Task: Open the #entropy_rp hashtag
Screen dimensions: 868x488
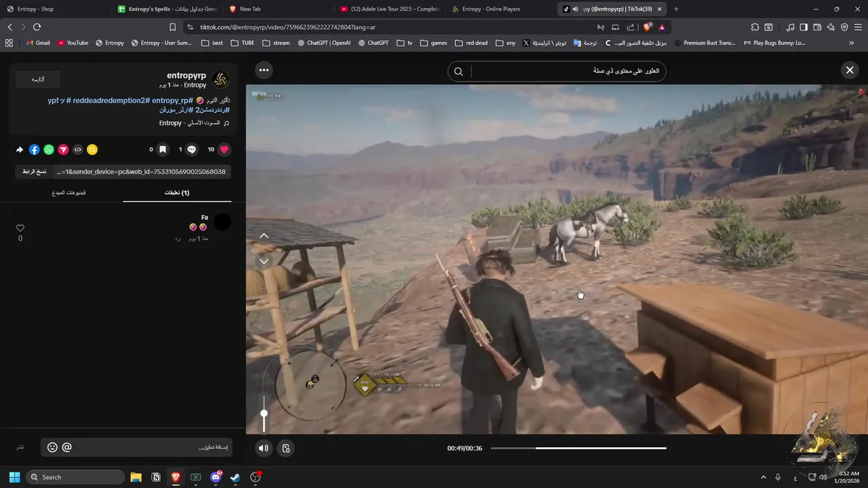Action: pos(172,100)
